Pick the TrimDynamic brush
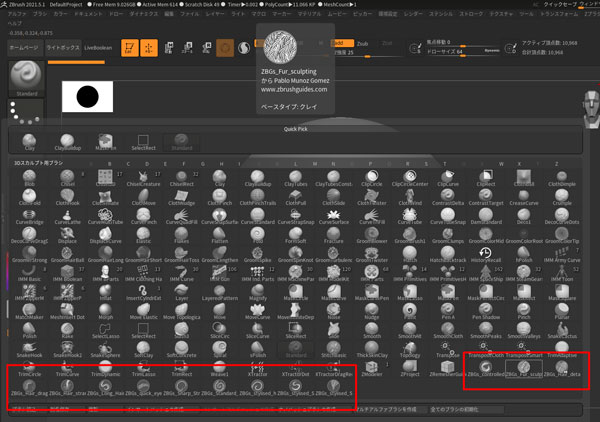The height and width of the screenshot is (422, 600). tap(106, 369)
